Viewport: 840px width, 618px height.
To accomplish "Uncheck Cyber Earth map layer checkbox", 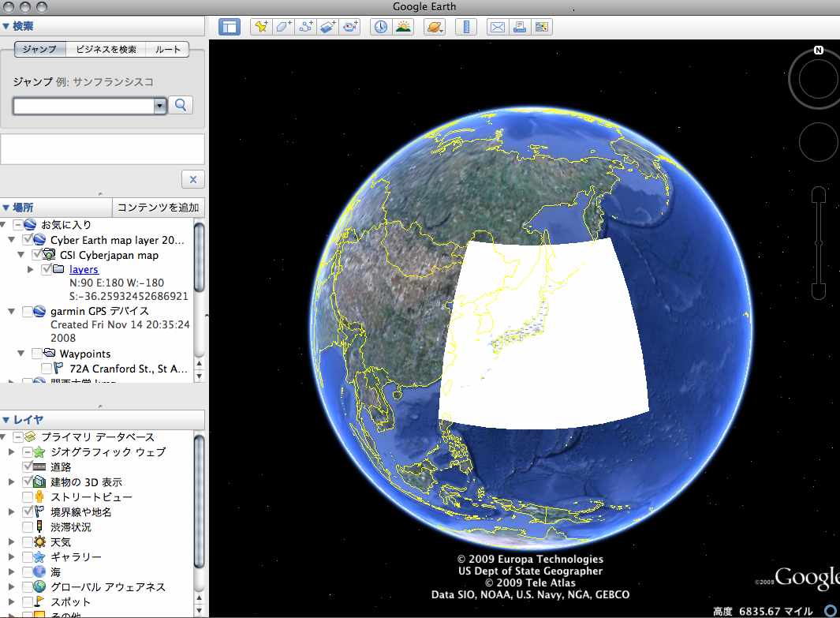I will (28, 239).
